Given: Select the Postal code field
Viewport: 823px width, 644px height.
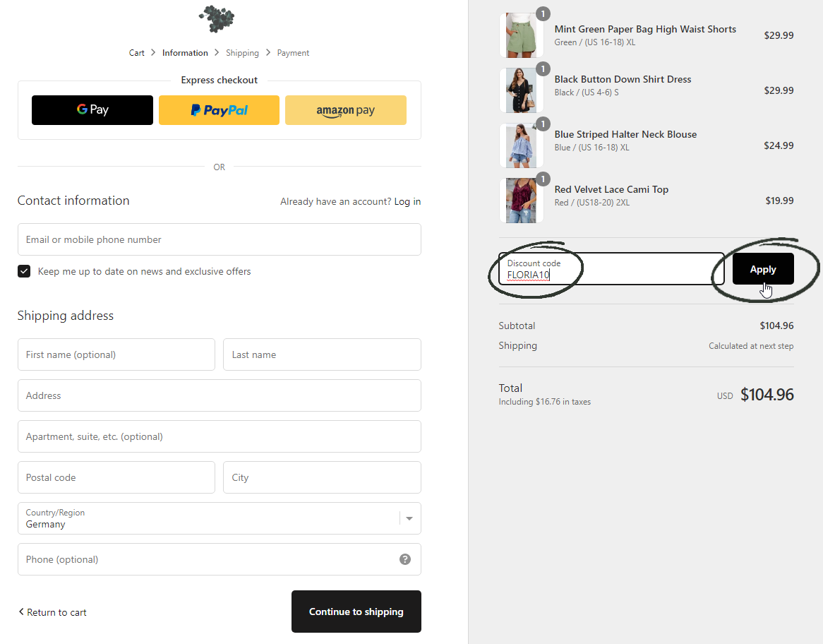Looking at the screenshot, I should click(x=116, y=477).
